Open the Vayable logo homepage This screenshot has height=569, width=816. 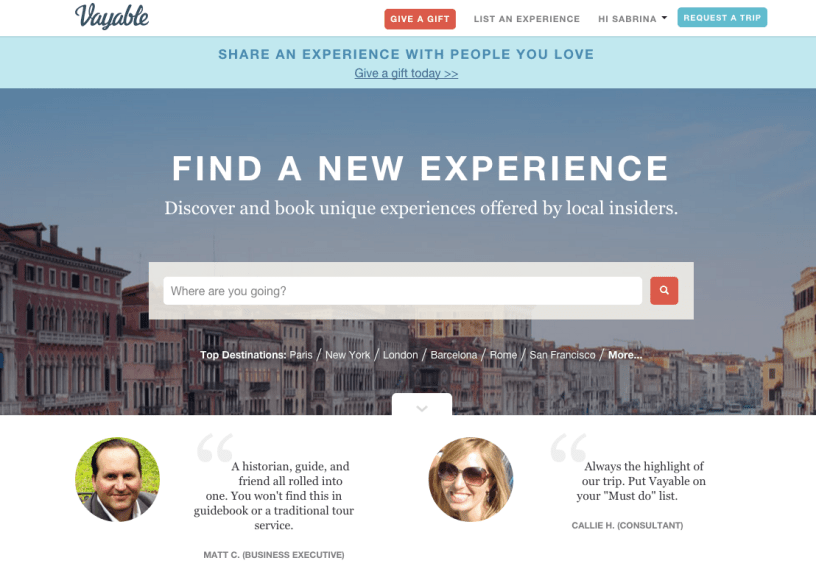click(x=112, y=16)
